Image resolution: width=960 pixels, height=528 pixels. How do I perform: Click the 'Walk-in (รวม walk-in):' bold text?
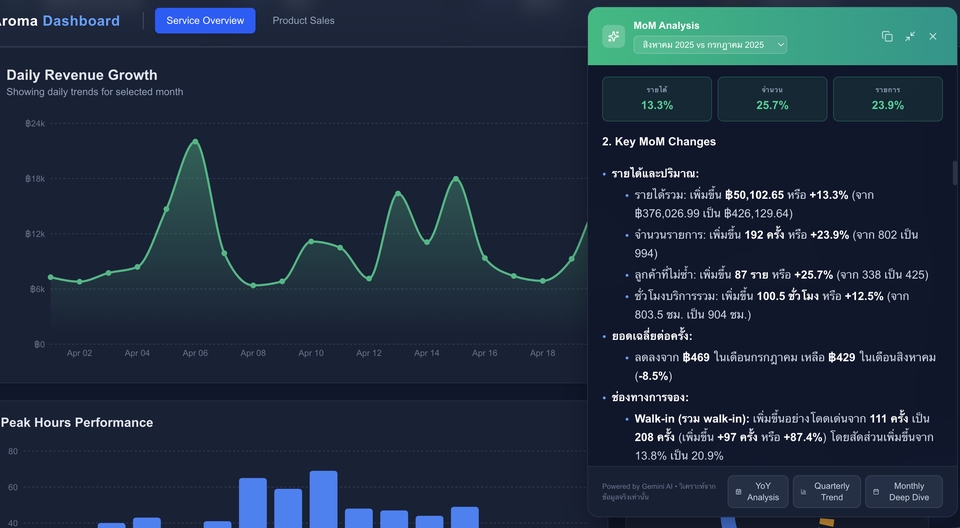692,419
